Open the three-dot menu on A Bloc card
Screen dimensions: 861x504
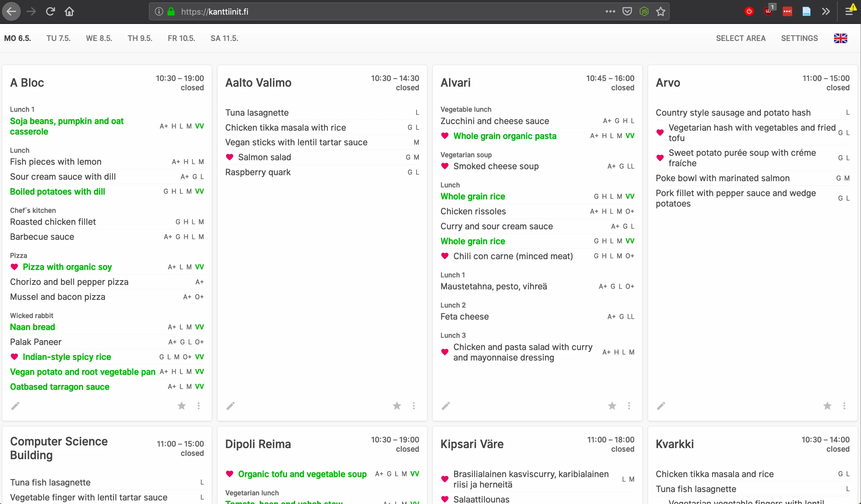(x=199, y=406)
